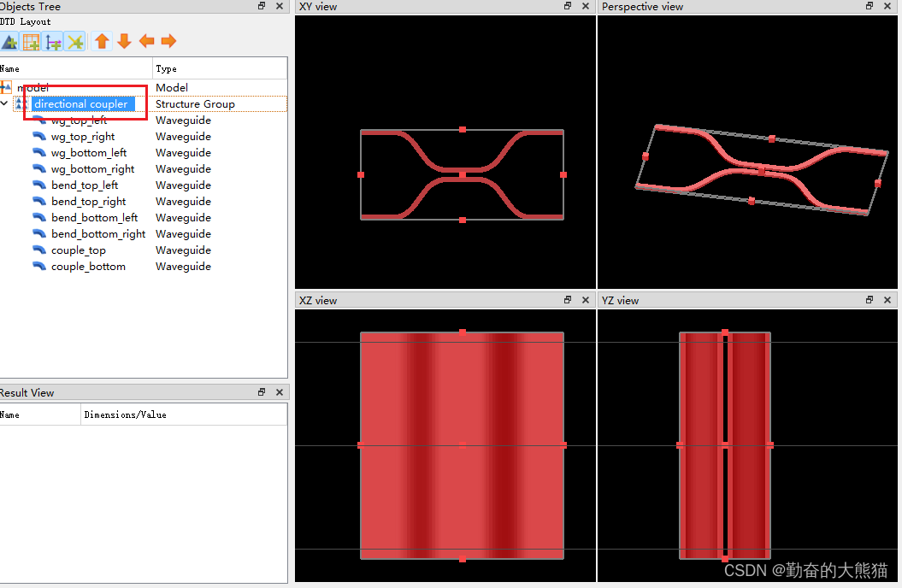902x588 pixels.
Task: Click the add structure triangle icon
Action: click(x=9, y=41)
